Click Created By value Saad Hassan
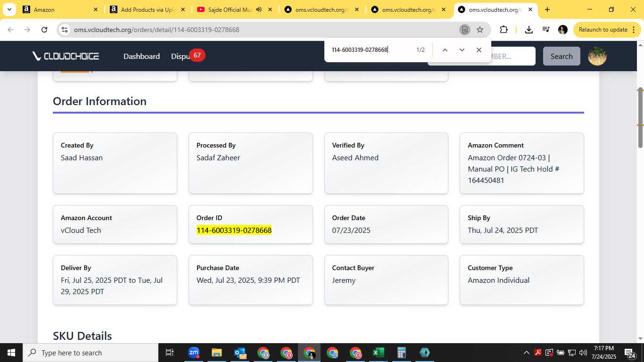 coord(82,157)
